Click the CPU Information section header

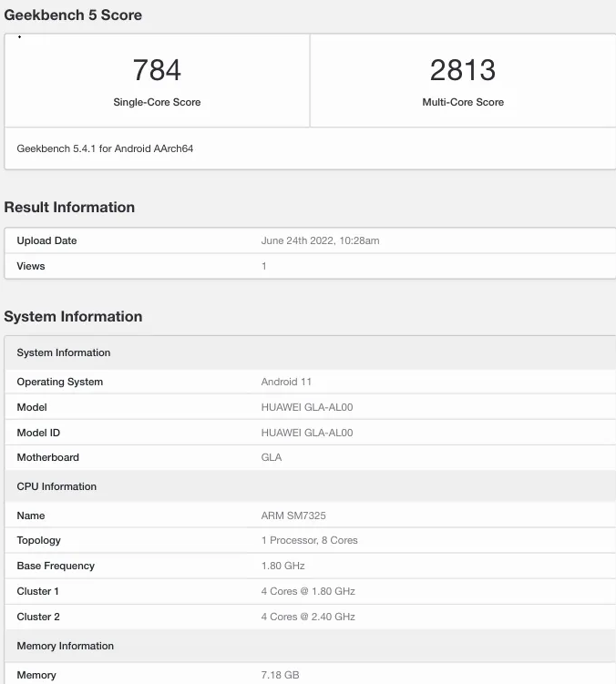pyautogui.click(x=56, y=486)
